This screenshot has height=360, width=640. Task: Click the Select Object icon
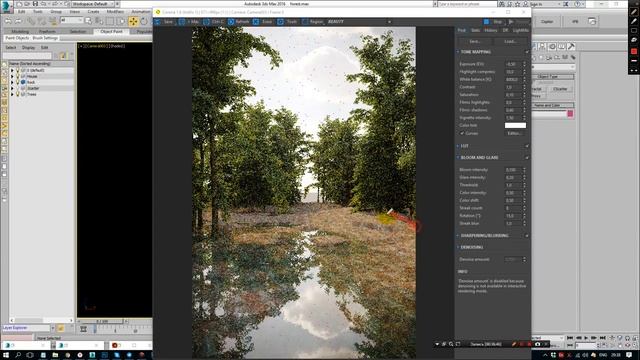[x=88, y=21]
